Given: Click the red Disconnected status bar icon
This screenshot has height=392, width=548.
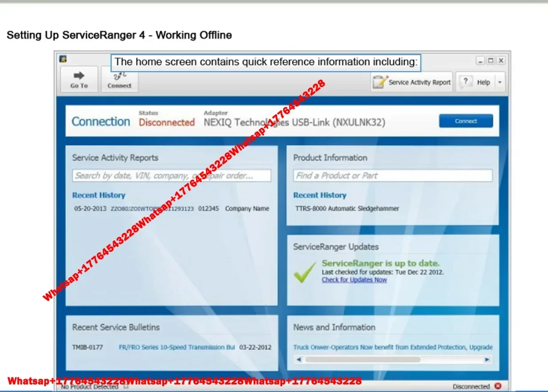Looking at the screenshot, I should coord(497,386).
